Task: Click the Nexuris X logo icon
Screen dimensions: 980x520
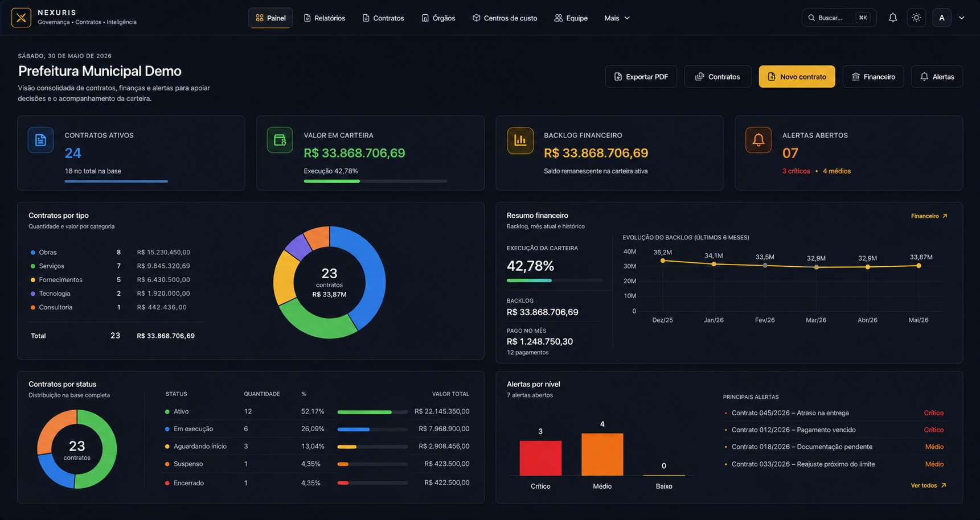Action: (21, 18)
